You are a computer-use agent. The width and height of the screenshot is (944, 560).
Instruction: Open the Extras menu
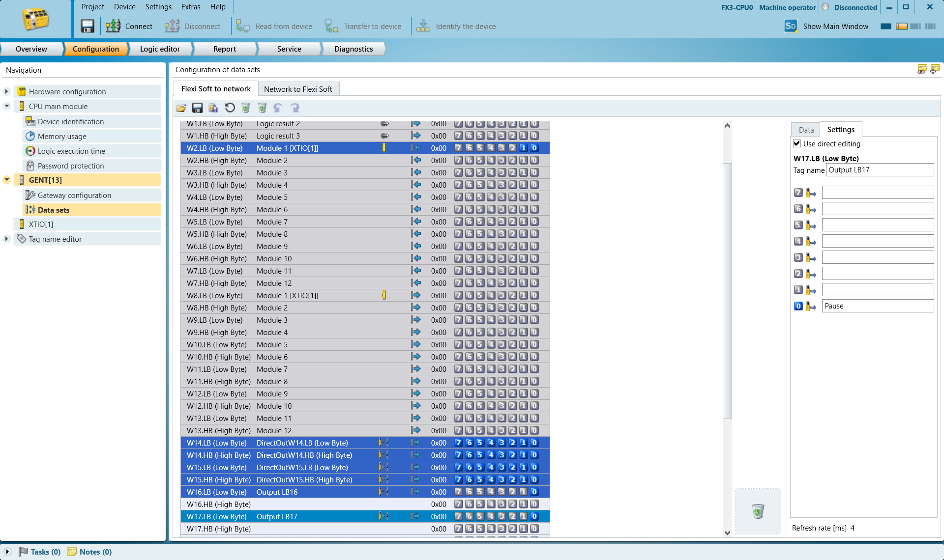tap(191, 7)
